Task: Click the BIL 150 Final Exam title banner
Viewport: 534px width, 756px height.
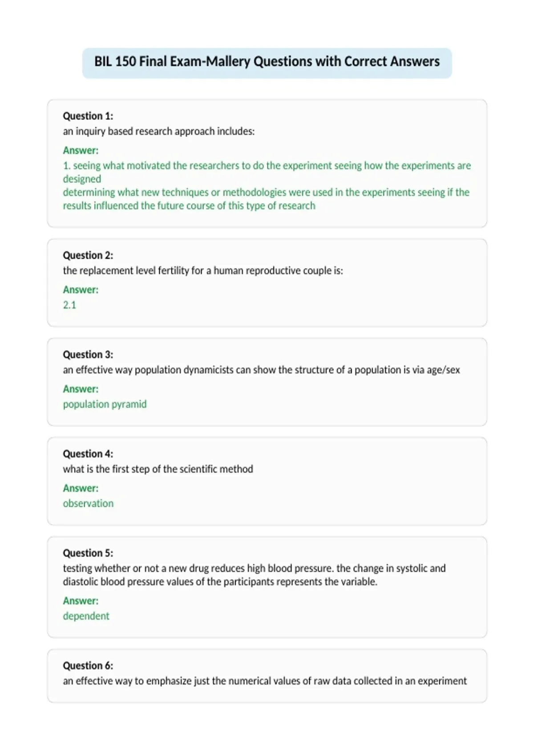Action: point(267,63)
